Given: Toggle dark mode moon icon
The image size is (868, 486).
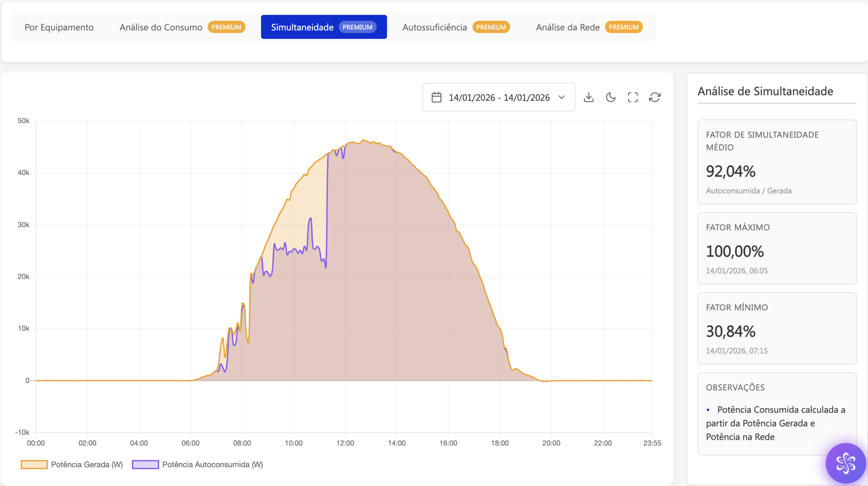Looking at the screenshot, I should pos(611,97).
